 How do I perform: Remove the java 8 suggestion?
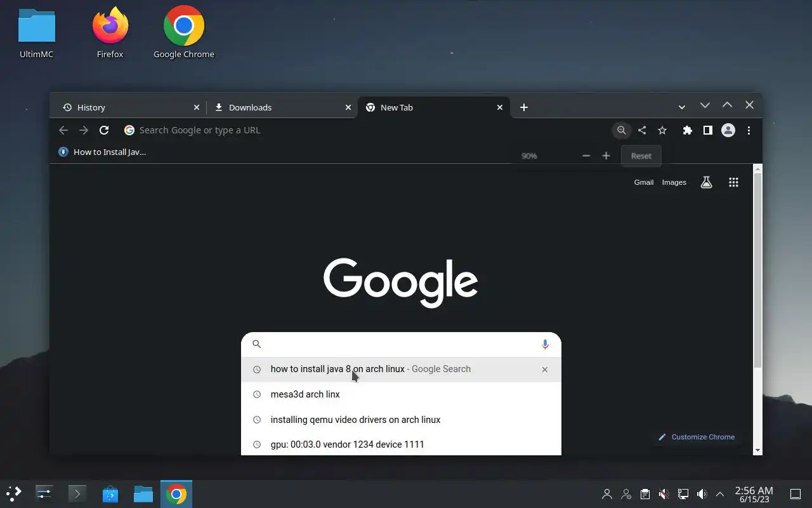(x=544, y=369)
